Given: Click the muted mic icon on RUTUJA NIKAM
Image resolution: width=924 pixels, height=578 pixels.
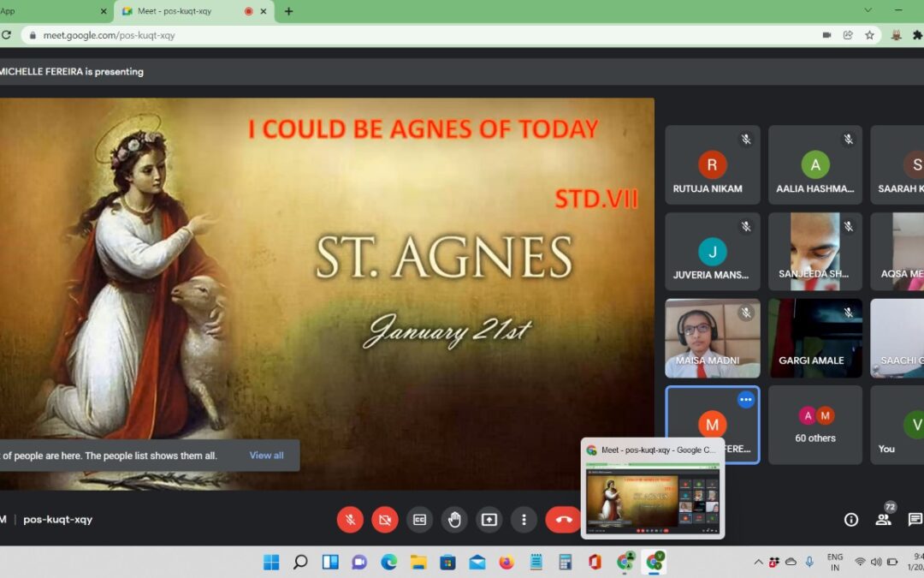Looking at the screenshot, I should point(746,140).
